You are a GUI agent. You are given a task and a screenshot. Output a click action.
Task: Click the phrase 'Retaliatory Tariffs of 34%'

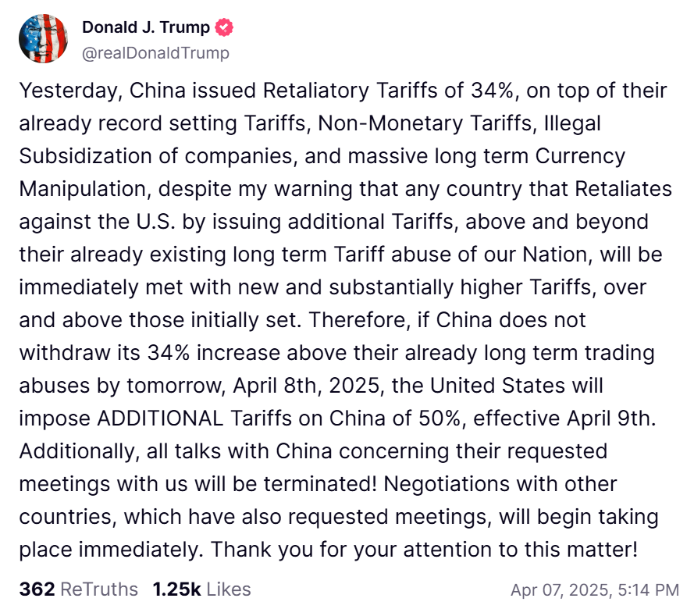[x=388, y=91]
